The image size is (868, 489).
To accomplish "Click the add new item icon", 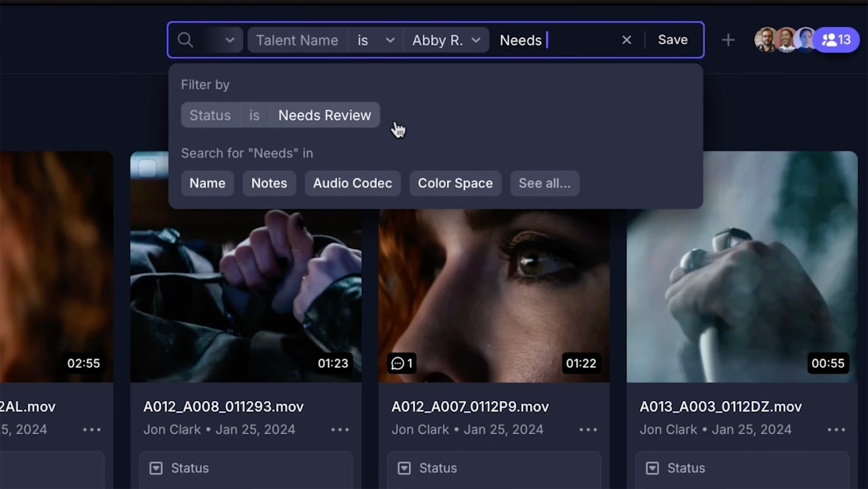I will pyautogui.click(x=728, y=40).
